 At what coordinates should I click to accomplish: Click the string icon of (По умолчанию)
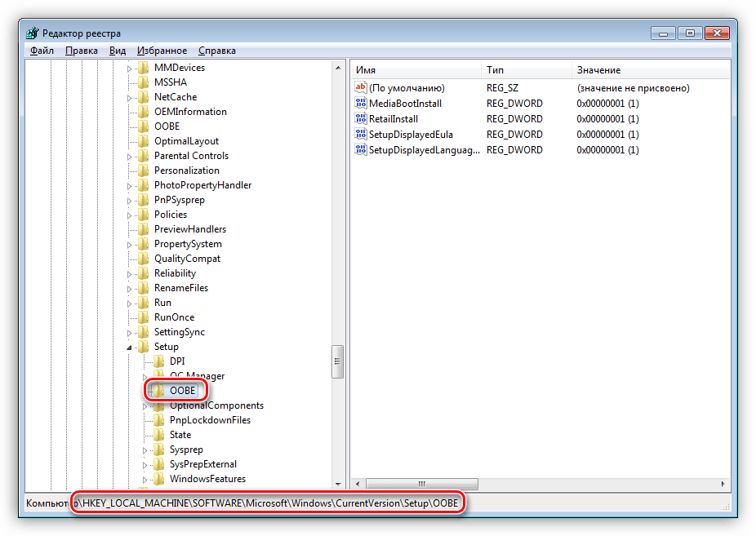(x=361, y=87)
